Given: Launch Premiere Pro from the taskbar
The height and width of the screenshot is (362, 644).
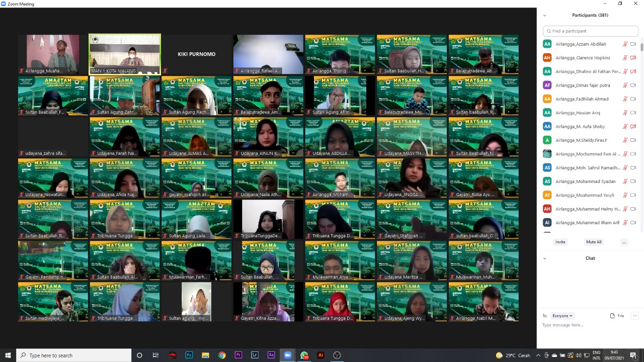Looking at the screenshot, I should click(x=238, y=355).
